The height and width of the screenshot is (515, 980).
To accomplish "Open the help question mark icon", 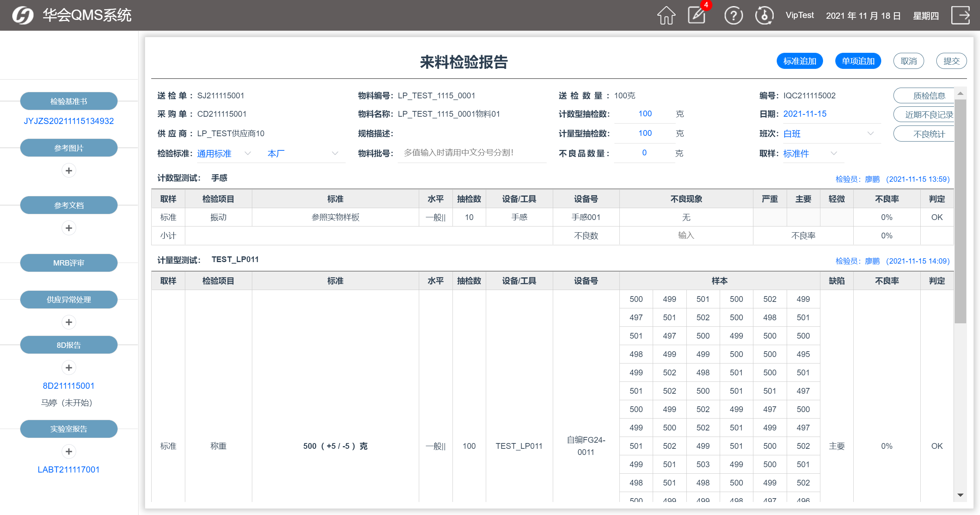I will [x=733, y=16].
